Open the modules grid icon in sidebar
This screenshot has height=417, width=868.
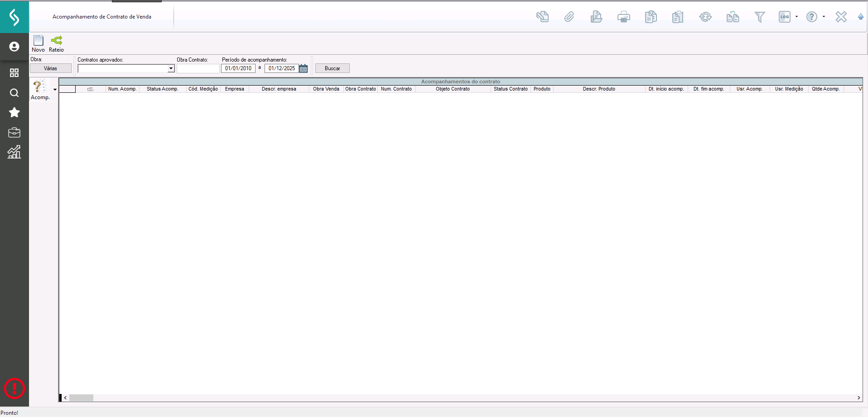click(x=14, y=73)
